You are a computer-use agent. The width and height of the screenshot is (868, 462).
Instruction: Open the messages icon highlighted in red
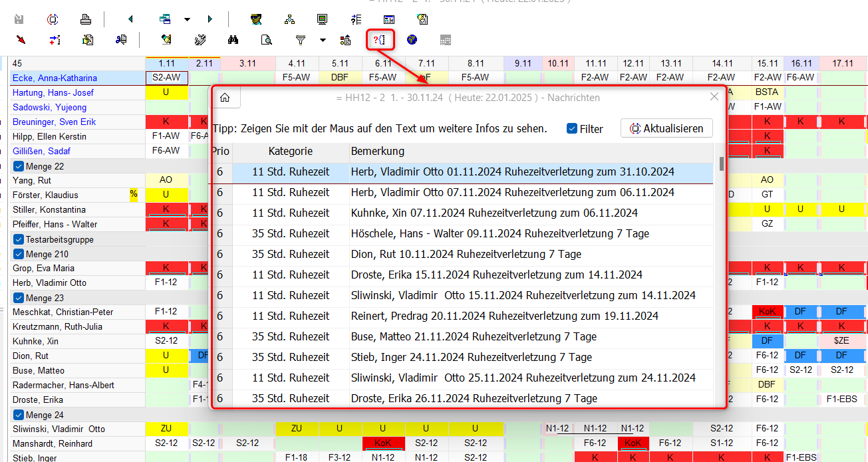pyautogui.click(x=380, y=40)
